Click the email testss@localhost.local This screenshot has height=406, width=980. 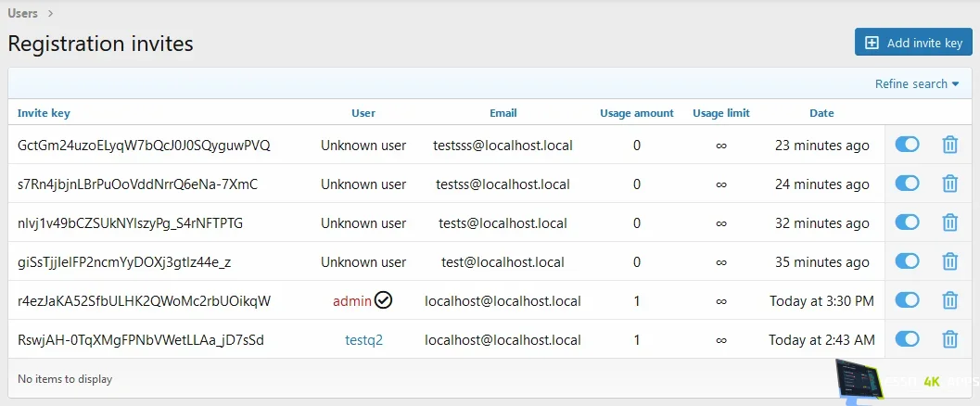click(x=503, y=184)
